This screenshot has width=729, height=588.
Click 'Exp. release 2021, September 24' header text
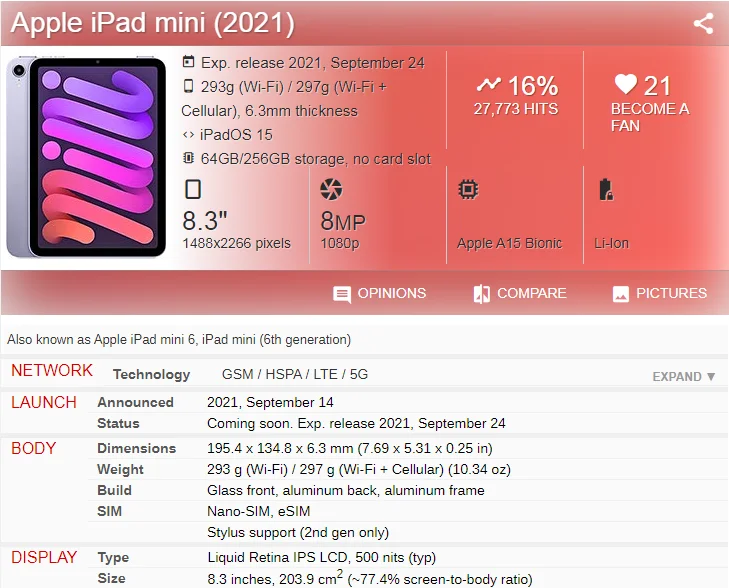312,63
